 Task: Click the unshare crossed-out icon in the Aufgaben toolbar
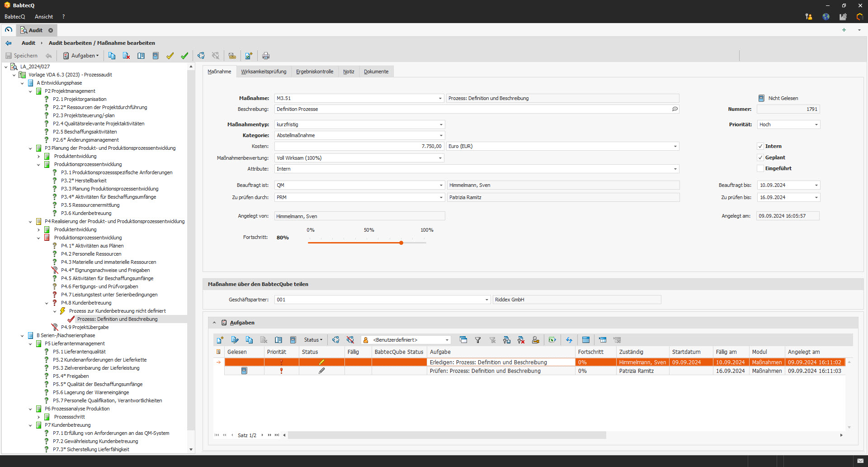coord(350,340)
